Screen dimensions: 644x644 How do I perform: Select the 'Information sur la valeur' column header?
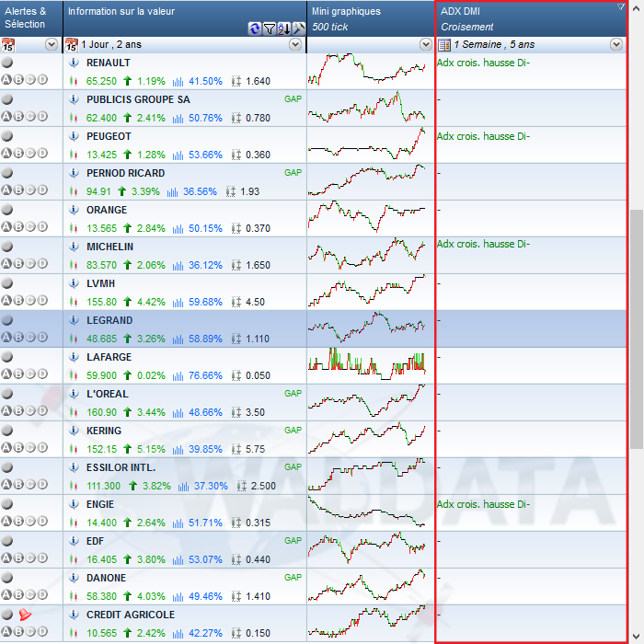(185, 18)
